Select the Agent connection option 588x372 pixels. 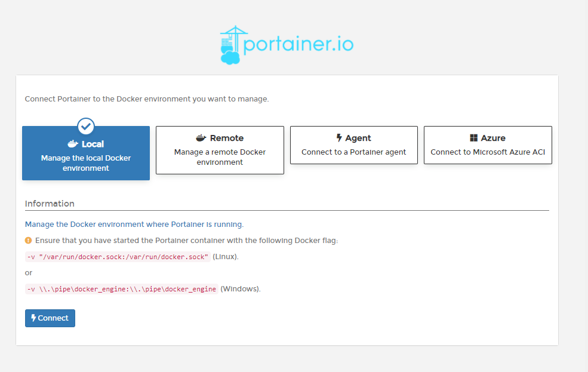click(x=353, y=145)
